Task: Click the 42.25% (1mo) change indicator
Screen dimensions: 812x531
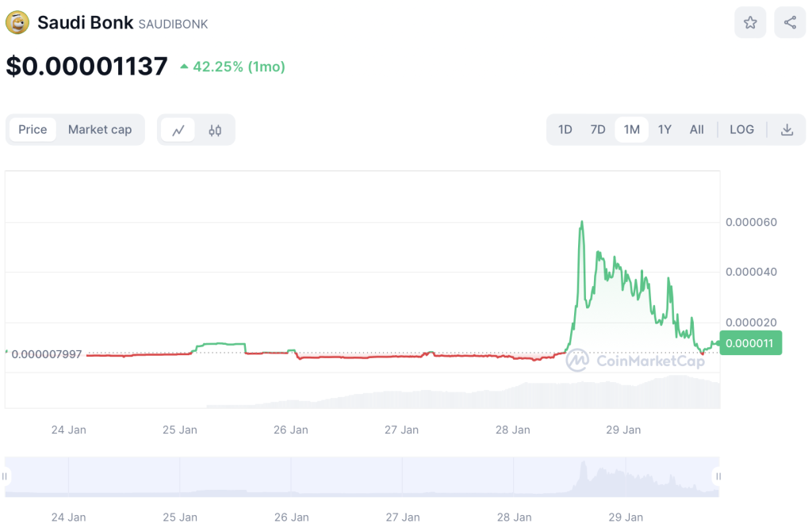Action: click(x=232, y=67)
